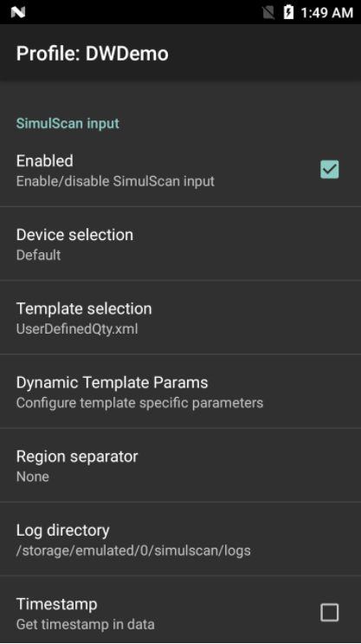The height and width of the screenshot is (644, 361).
Task: Tap the Default device value
Action: (x=39, y=255)
